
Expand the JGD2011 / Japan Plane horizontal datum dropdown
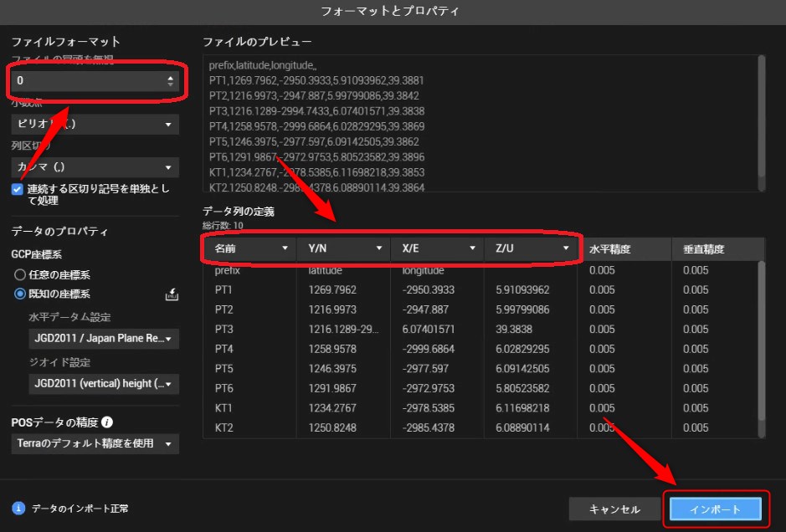point(103,339)
